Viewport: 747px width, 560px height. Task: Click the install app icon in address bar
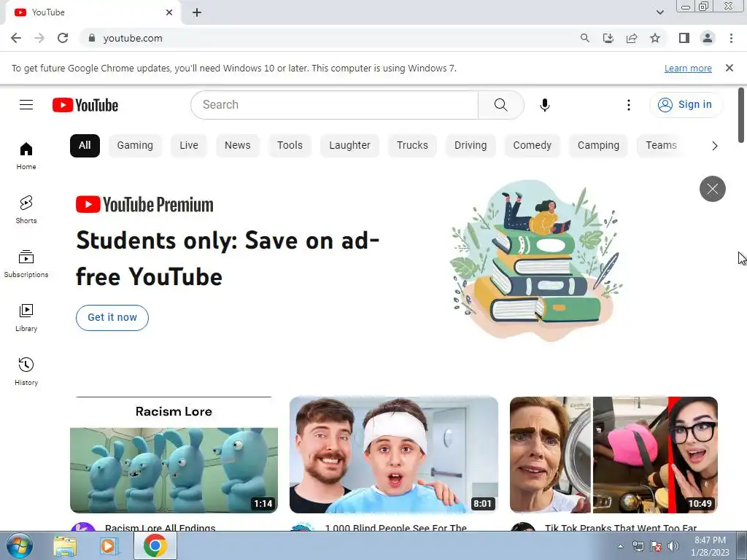pyautogui.click(x=608, y=38)
